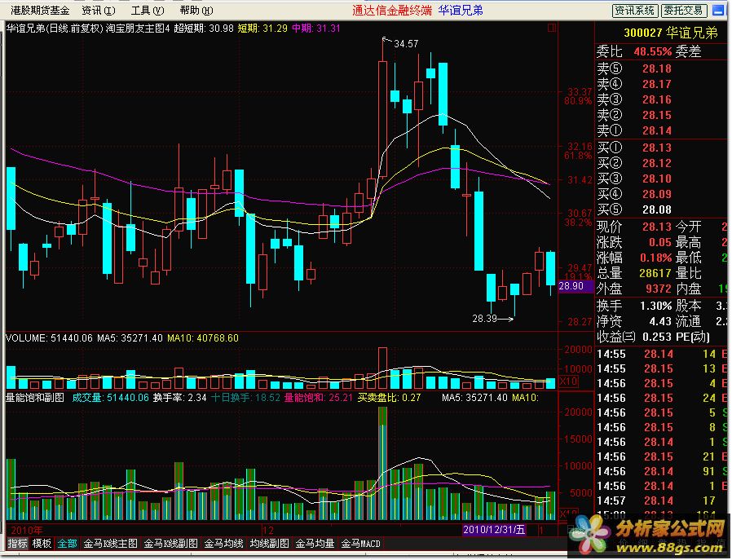Click the 通达信金融终端 title text
The height and width of the screenshot is (560, 732).
pyautogui.click(x=392, y=11)
